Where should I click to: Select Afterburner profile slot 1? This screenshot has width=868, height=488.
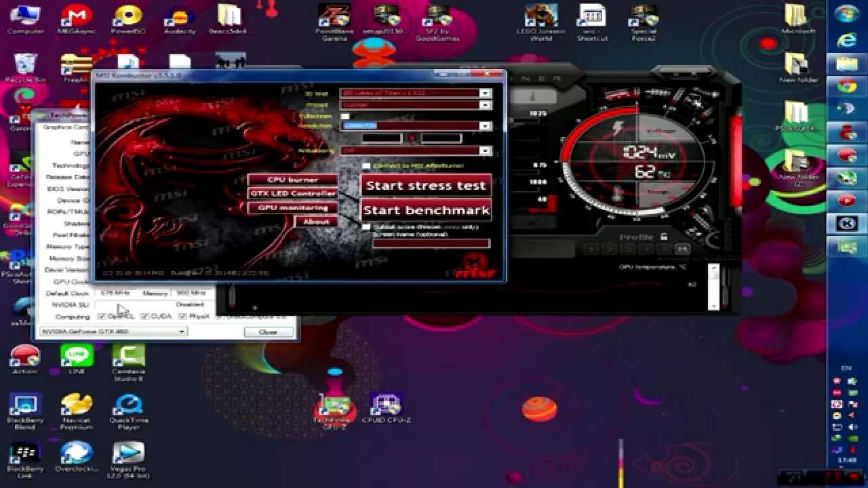coord(591,249)
